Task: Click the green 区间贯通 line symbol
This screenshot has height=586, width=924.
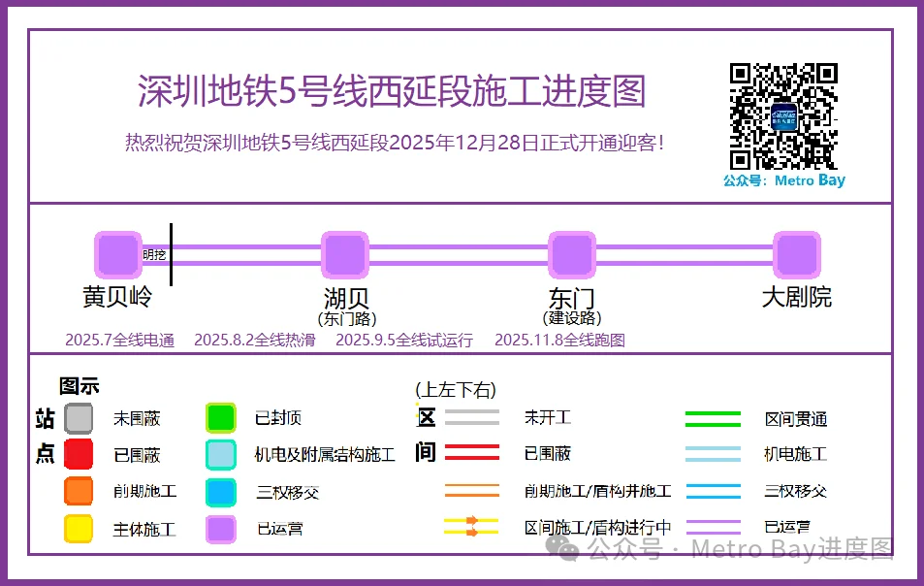Action: point(713,419)
